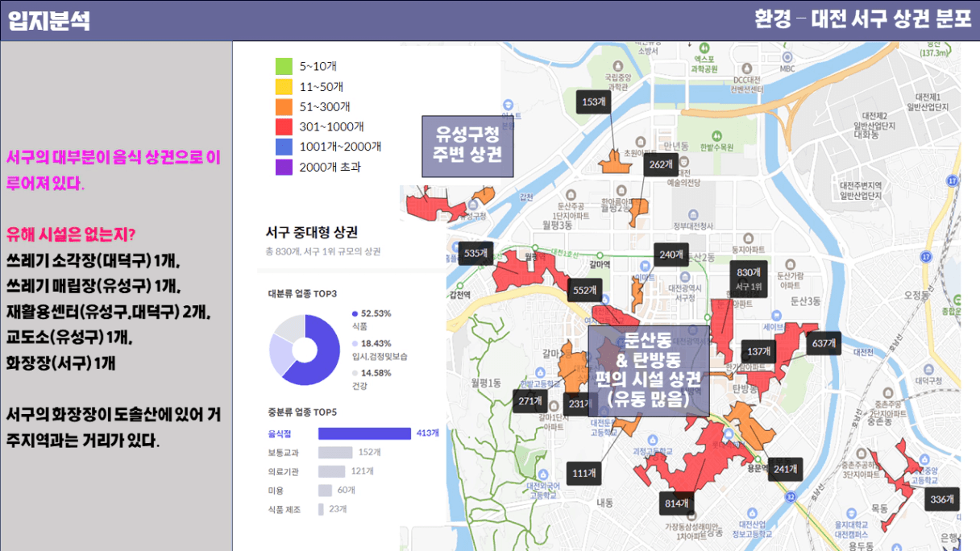Click the 552개 count label
This screenshot has height=551, width=980.
coord(583,290)
